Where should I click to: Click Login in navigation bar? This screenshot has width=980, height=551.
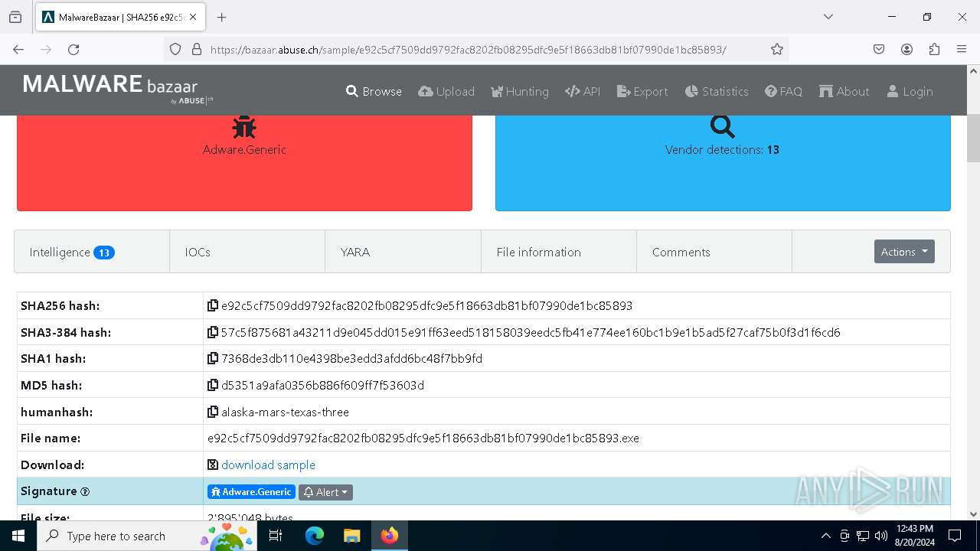[x=910, y=91]
